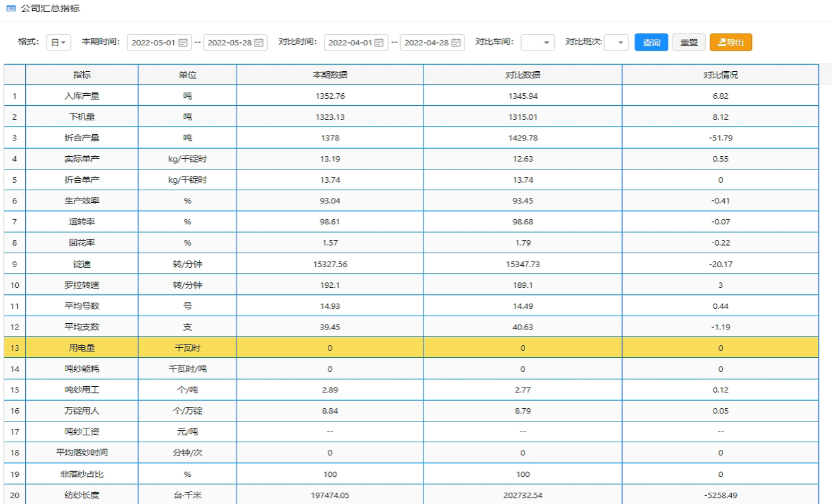The image size is (832, 504).
Task: Click value 15347.73 for 锭速
Action: [x=523, y=264]
